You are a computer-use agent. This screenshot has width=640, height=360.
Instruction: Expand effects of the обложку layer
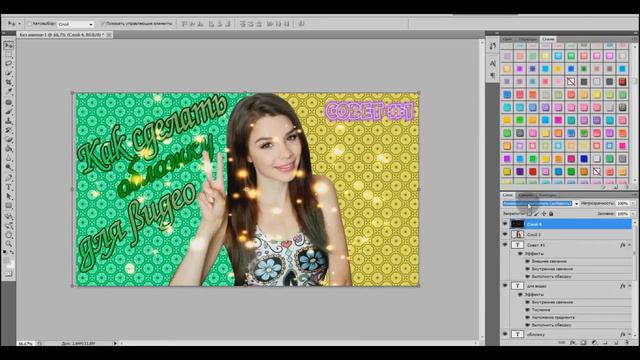pyautogui.click(x=629, y=334)
